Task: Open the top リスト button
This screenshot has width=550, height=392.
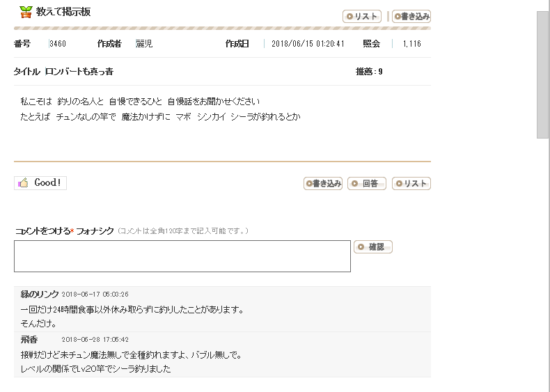Action: [x=362, y=17]
